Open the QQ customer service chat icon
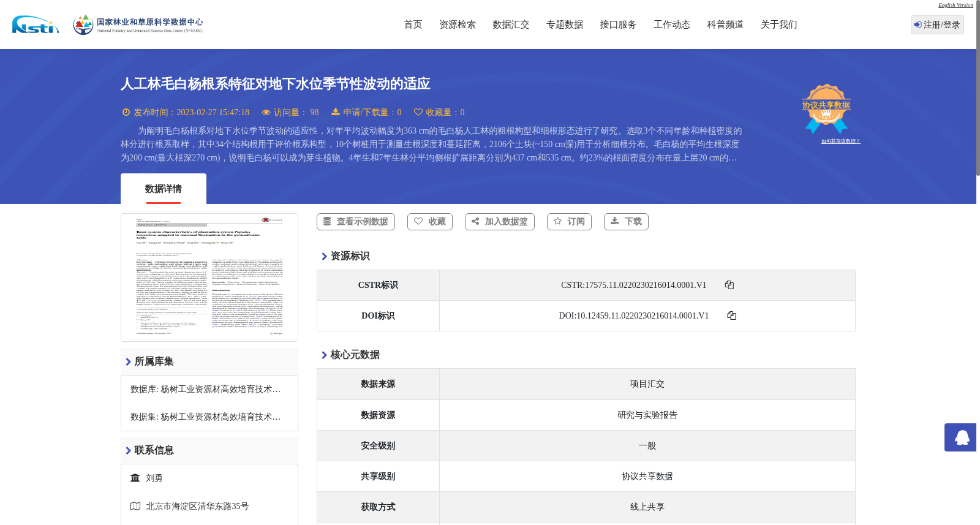This screenshot has width=980, height=525. click(960, 437)
